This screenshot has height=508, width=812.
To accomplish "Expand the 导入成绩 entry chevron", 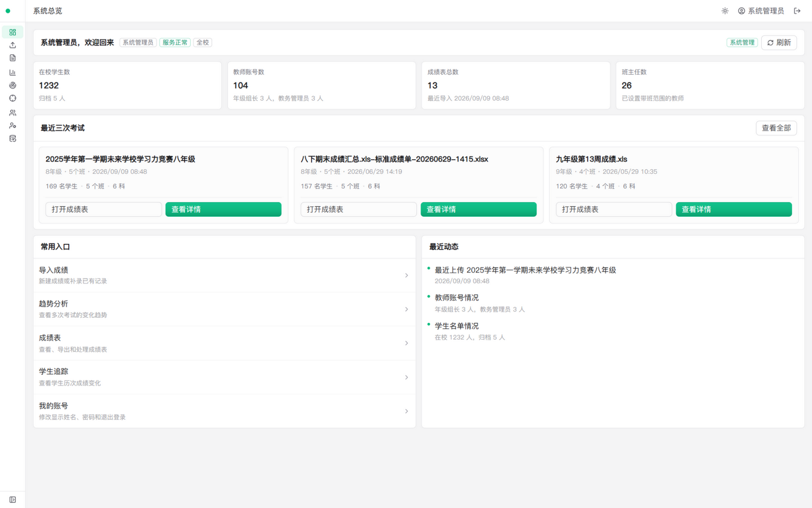I will tap(407, 275).
